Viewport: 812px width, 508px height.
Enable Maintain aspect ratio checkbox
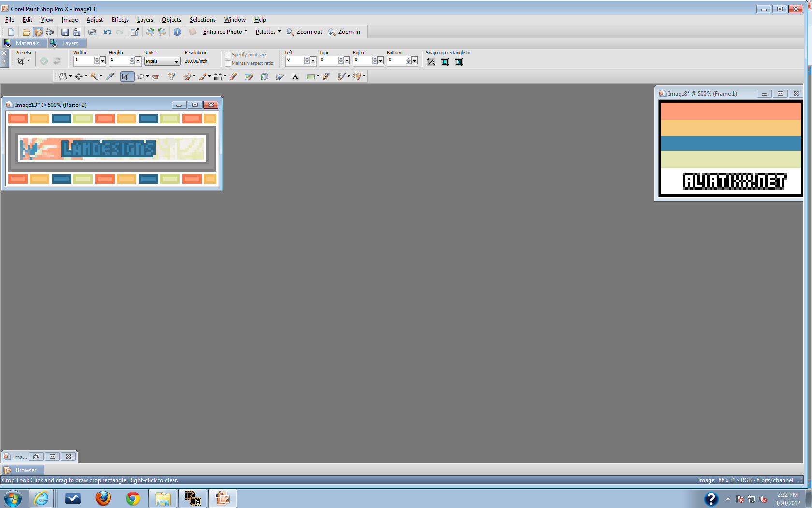pyautogui.click(x=228, y=63)
